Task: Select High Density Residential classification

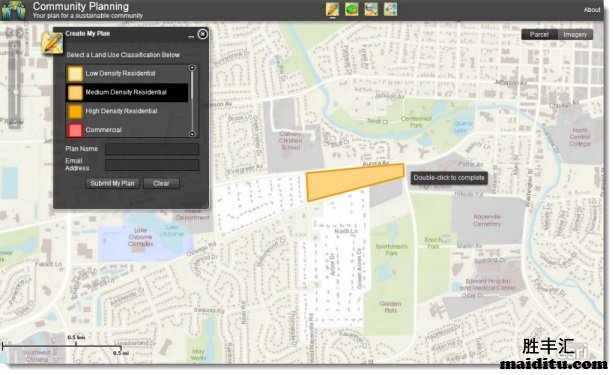Action: tap(127, 111)
